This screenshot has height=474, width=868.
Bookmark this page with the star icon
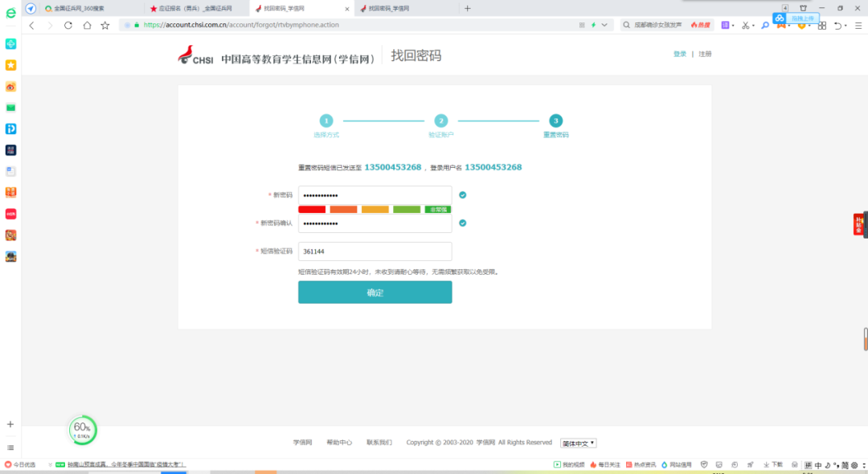click(x=105, y=25)
